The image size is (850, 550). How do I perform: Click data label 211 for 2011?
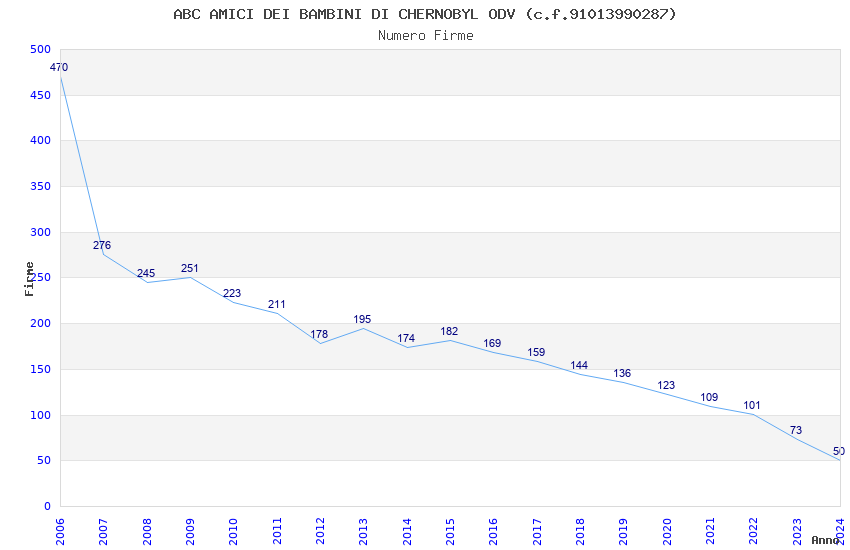[276, 305]
